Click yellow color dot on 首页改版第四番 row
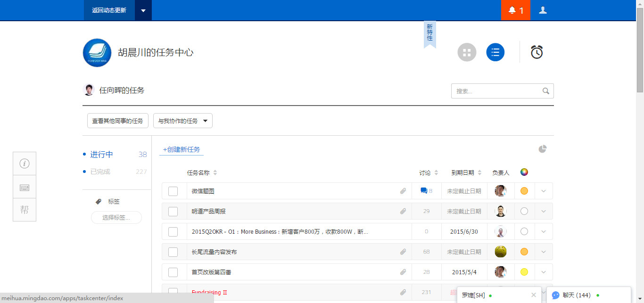The image size is (644, 303). pyautogui.click(x=524, y=272)
